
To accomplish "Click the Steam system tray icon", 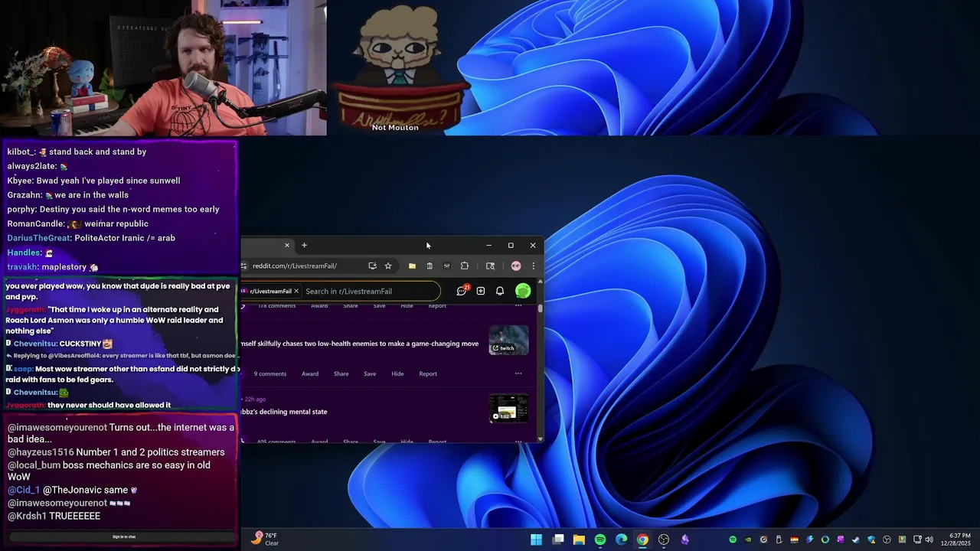I will 855,540.
